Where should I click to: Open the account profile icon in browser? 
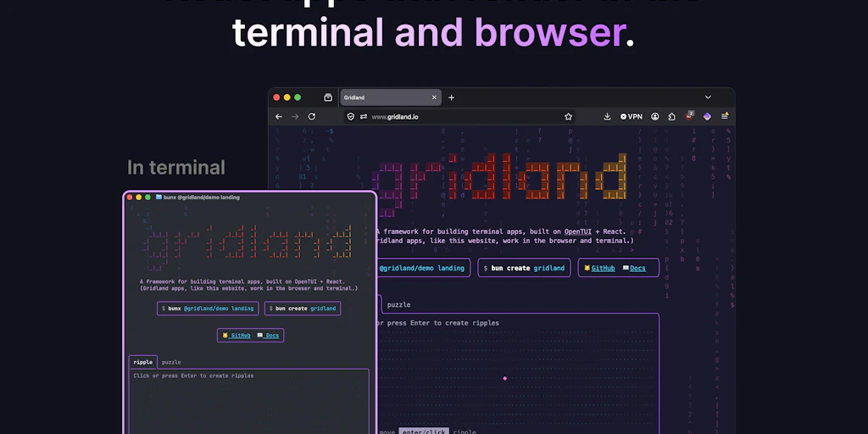coord(655,117)
